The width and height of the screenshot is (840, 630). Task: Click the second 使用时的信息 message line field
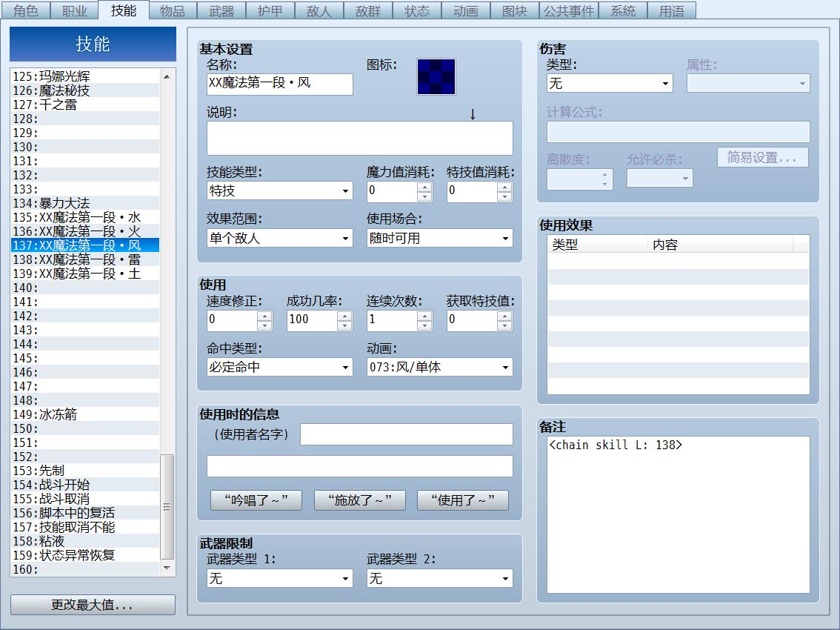359,466
